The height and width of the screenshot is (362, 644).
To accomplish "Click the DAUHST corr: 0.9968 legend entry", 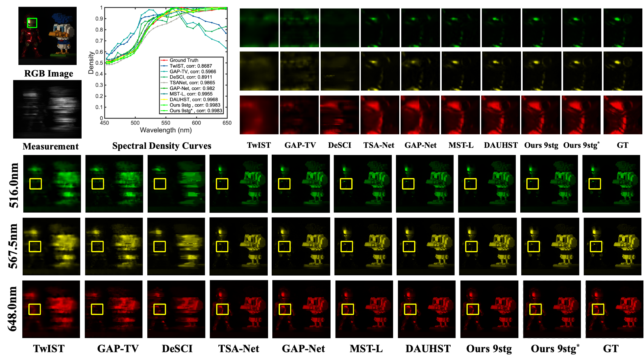I will pyautogui.click(x=193, y=99).
